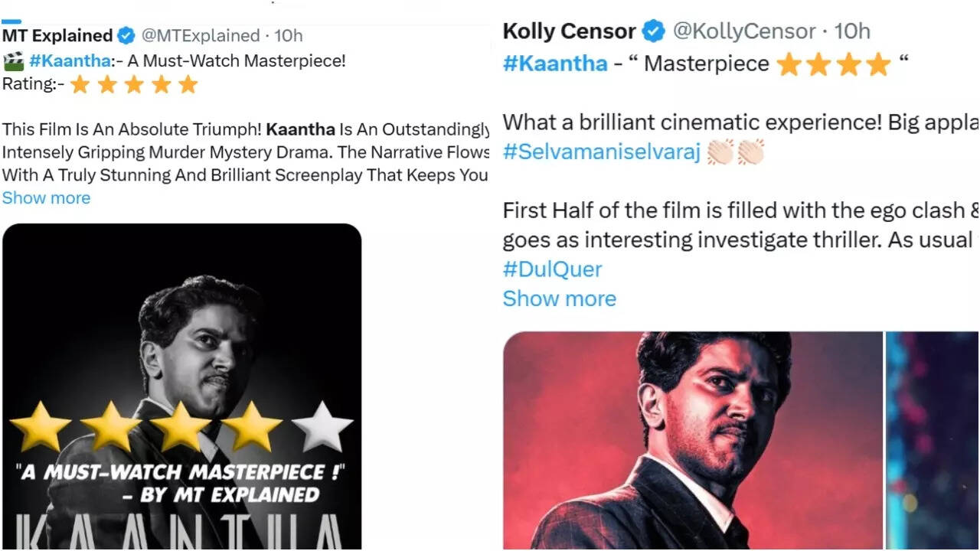
Task: Click Kolly Censor's blue verified badge
Action: (x=653, y=31)
